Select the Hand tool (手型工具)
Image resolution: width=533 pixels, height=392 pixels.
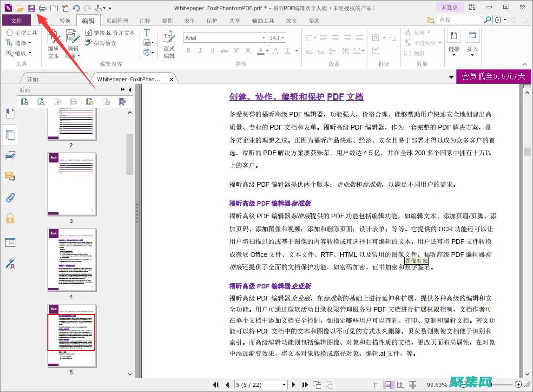21,33
